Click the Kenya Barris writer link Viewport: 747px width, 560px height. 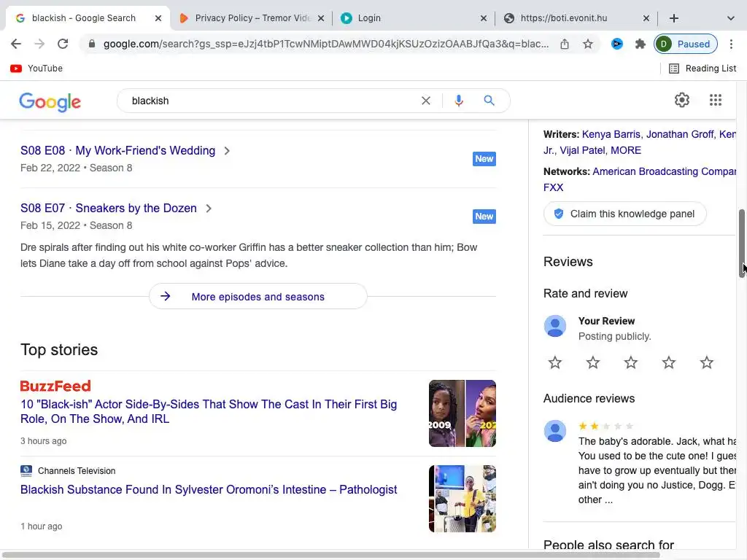tap(612, 134)
